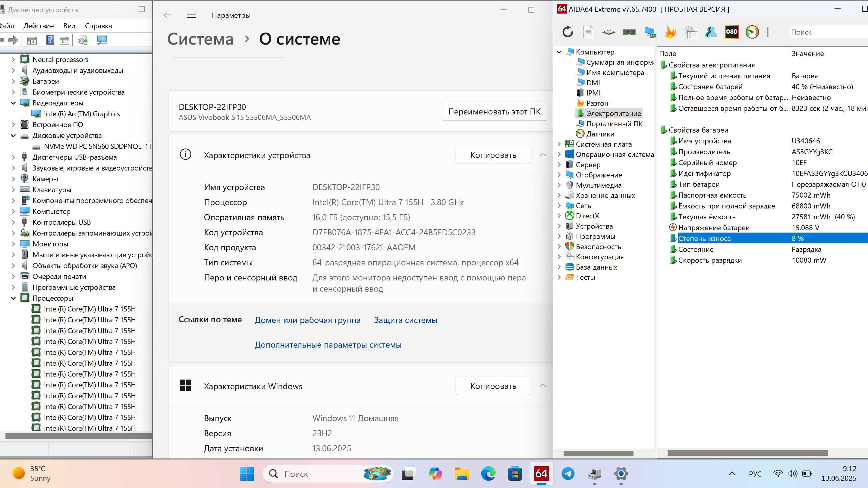Open the РУС language indicator in tray
This screenshot has height=488, width=868.
pyautogui.click(x=755, y=474)
